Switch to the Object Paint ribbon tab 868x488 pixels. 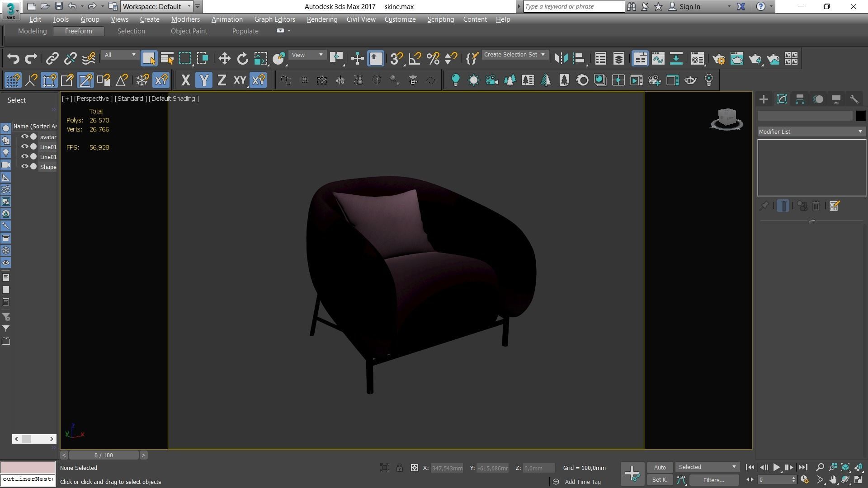[189, 31]
